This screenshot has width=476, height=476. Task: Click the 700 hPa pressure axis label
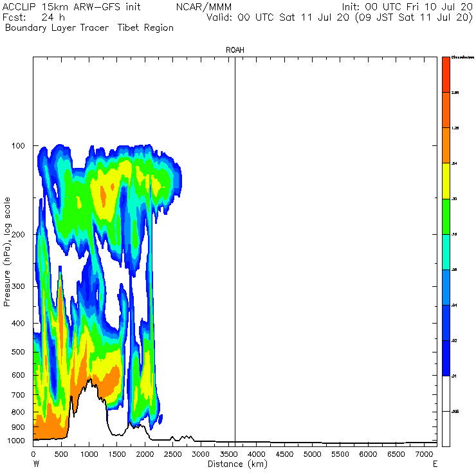click(x=18, y=395)
